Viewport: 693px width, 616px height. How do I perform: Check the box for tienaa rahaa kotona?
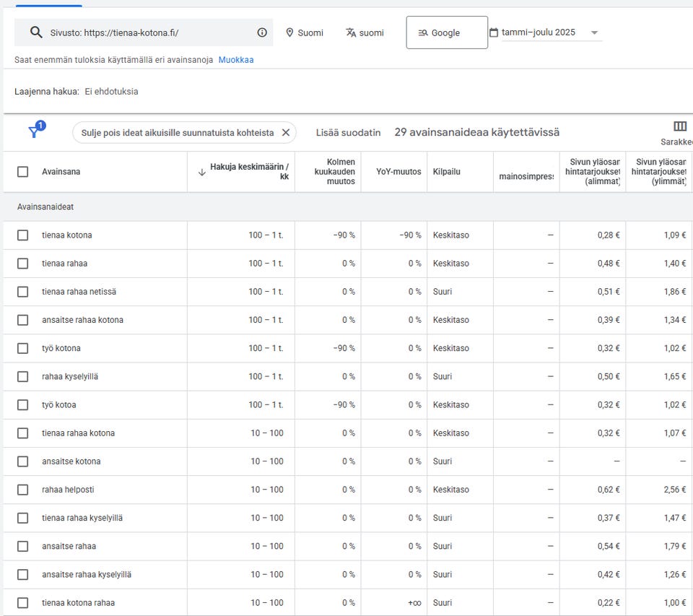click(x=22, y=433)
